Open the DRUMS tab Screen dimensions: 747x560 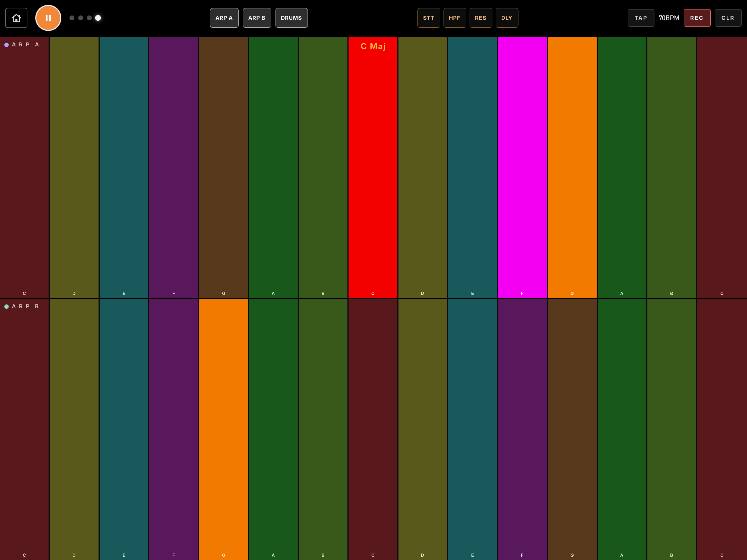(292, 18)
